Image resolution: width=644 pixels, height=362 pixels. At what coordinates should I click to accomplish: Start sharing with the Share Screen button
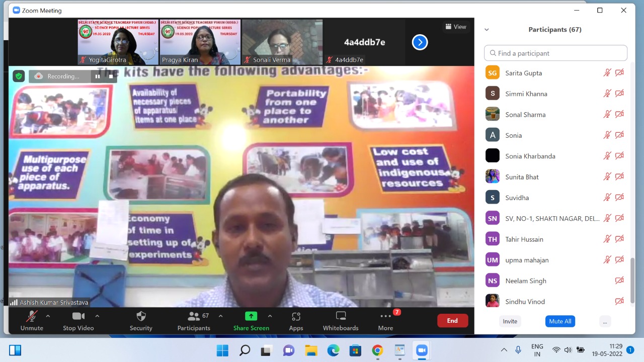251,321
